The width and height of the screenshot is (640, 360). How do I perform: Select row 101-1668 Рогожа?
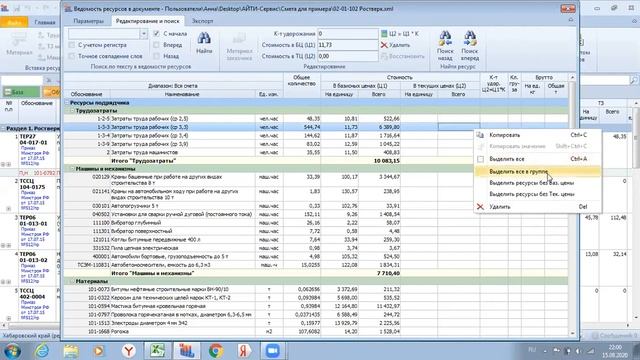point(316,331)
